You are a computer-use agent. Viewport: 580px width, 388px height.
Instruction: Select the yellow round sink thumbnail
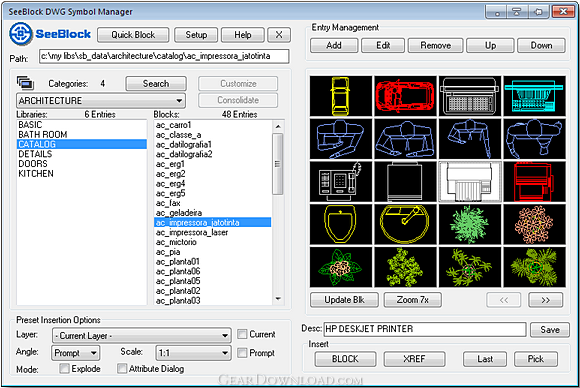click(x=405, y=224)
